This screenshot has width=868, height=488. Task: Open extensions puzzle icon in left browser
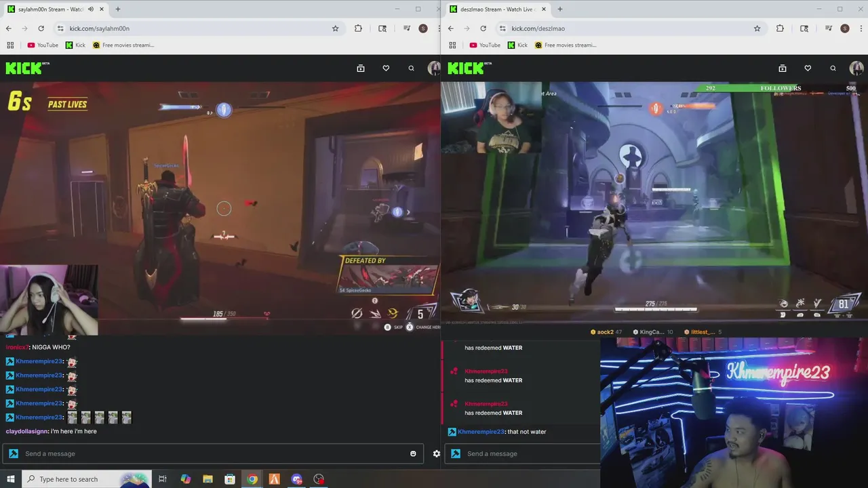tap(358, 28)
